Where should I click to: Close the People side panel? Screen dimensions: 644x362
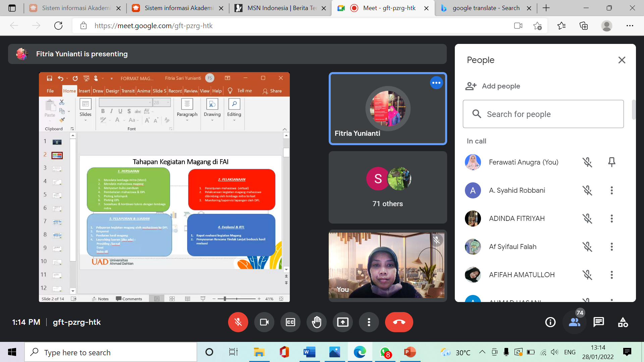click(x=622, y=60)
